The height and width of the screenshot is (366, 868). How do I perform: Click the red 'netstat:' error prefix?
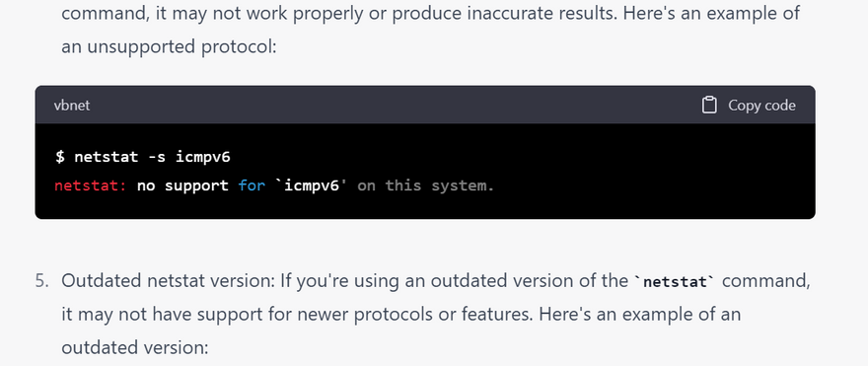pos(91,185)
